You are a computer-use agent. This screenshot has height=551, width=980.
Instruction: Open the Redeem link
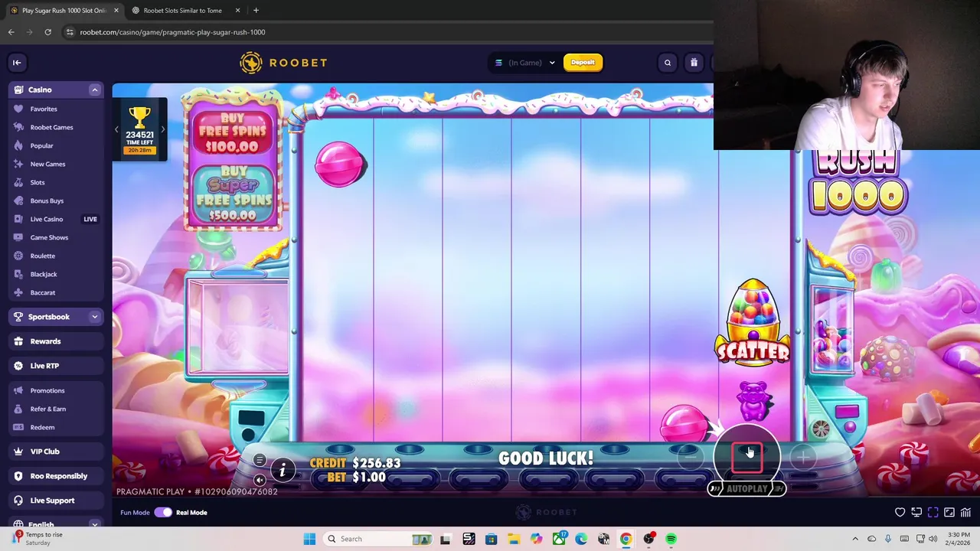[42, 427]
